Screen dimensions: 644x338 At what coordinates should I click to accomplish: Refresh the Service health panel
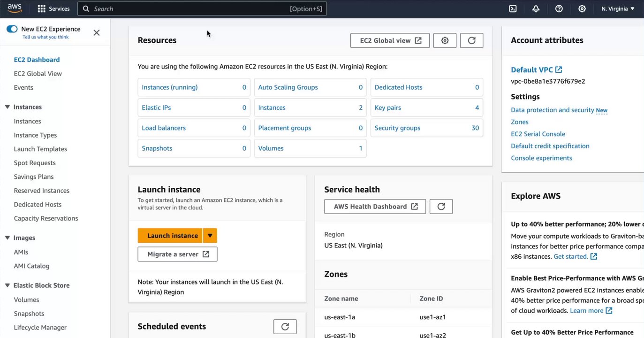coord(441,207)
